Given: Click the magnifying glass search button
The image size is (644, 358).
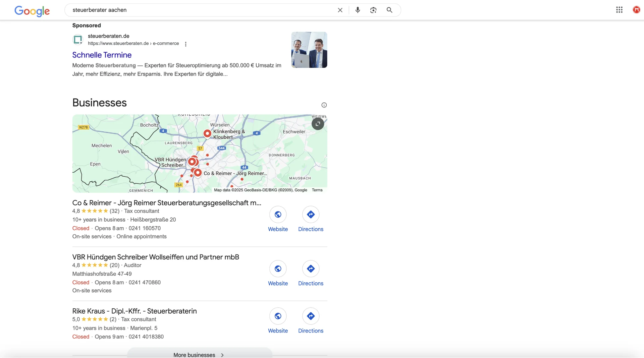Looking at the screenshot, I should pyautogui.click(x=389, y=10).
